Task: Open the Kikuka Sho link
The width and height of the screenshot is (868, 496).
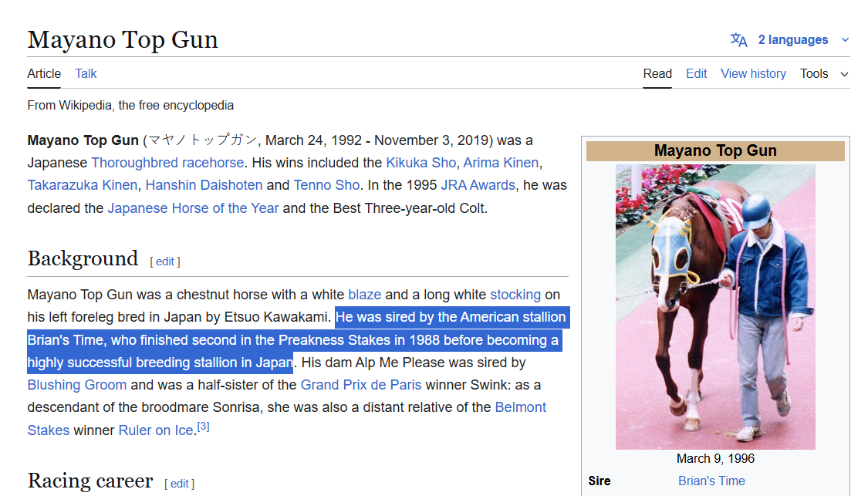Action: point(420,163)
